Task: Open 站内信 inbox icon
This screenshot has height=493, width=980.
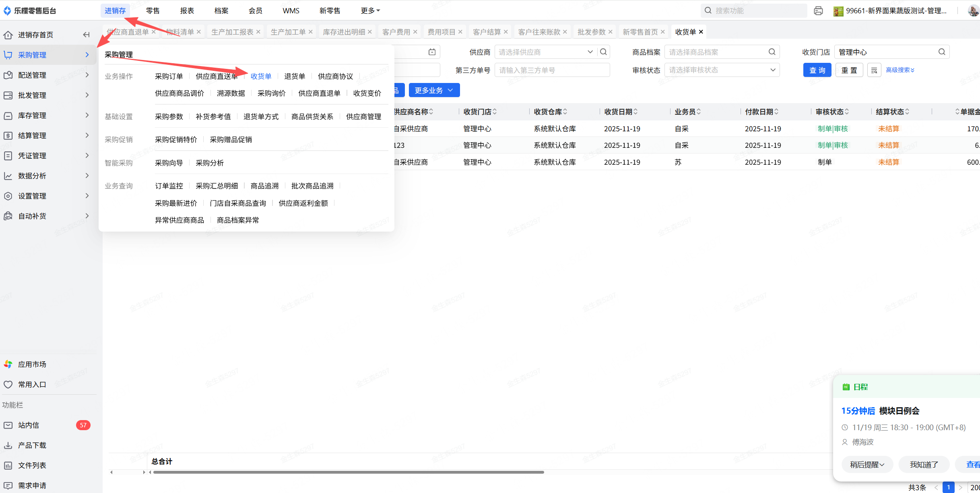Action: tap(8, 425)
